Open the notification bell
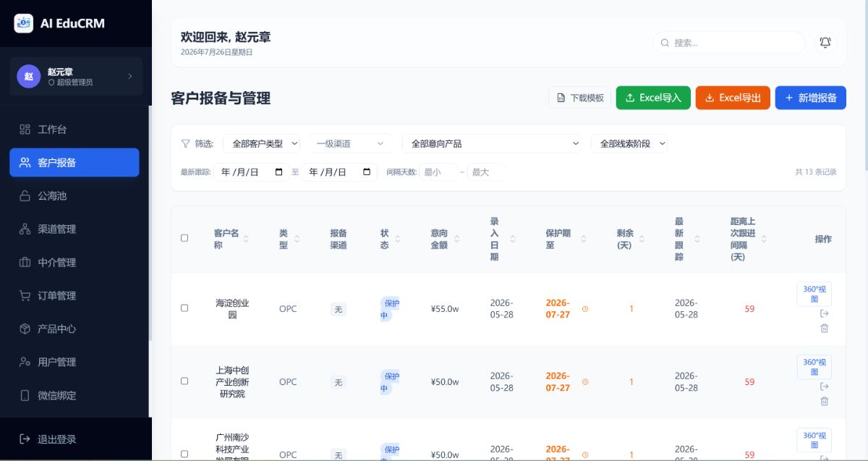This screenshot has height=461, width=868. [825, 43]
